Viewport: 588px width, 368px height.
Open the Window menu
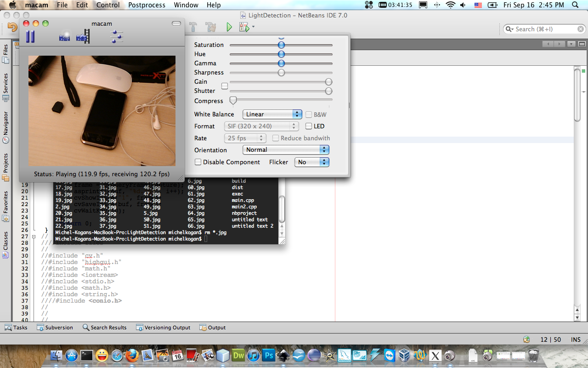[x=186, y=5]
